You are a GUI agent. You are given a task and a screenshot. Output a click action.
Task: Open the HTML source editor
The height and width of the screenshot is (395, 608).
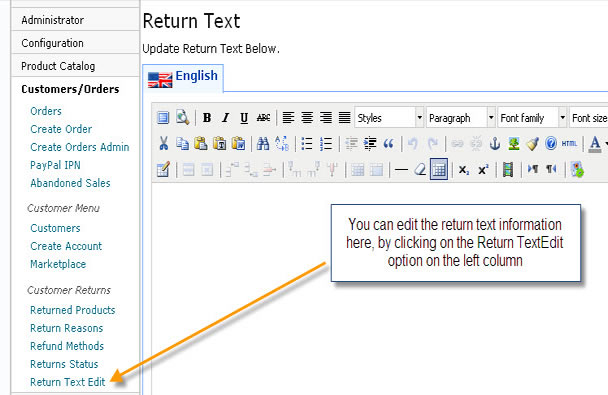pyautogui.click(x=569, y=144)
